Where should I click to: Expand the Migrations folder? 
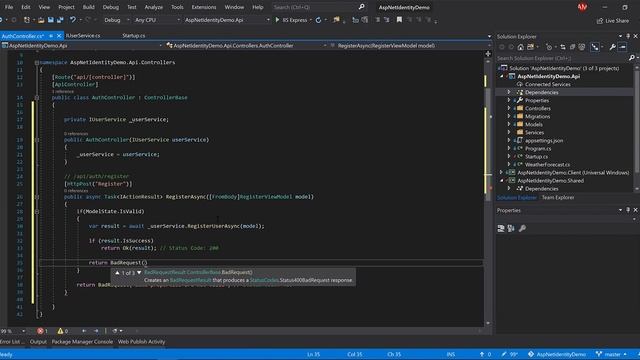[509, 116]
